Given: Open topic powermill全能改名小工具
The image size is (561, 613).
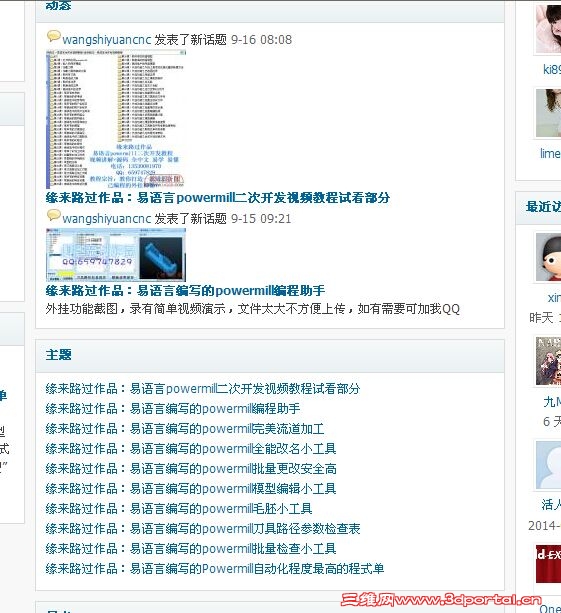Looking at the screenshot, I should (x=191, y=449).
